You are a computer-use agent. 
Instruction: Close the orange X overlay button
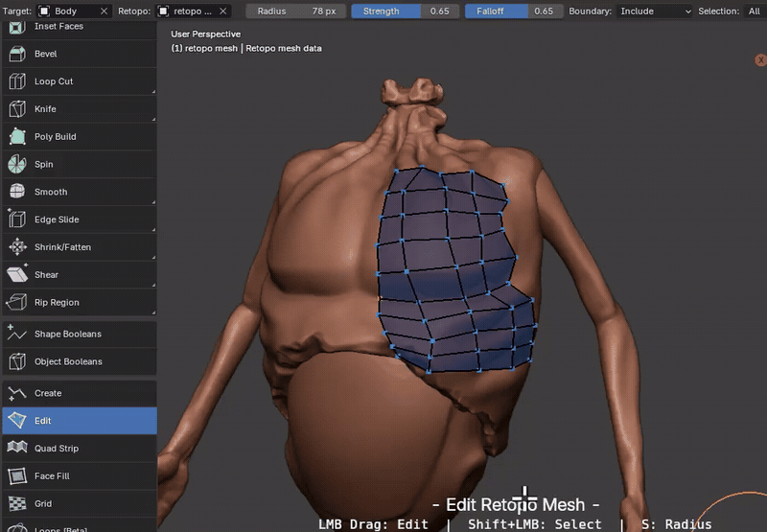tap(760, 60)
